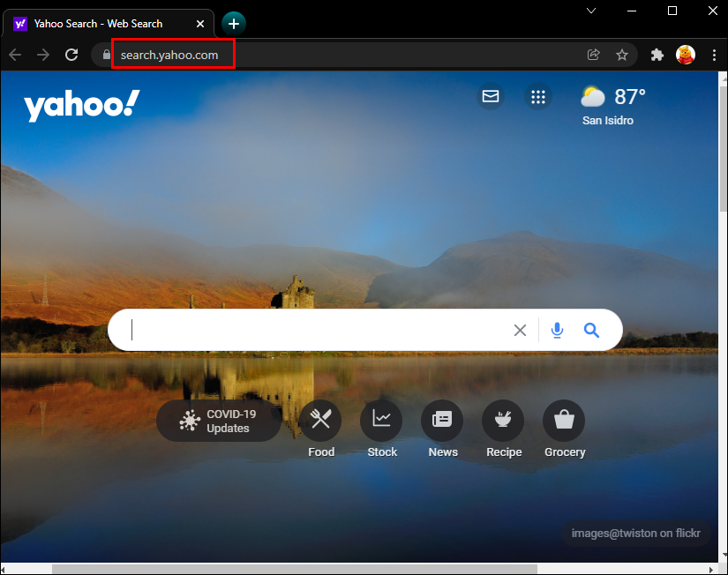Start voice search with the microphone icon
This screenshot has height=575, width=728.
557,330
